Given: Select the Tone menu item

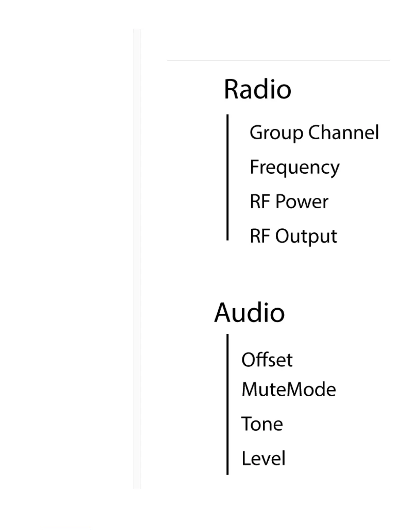Looking at the screenshot, I should 262,424.
